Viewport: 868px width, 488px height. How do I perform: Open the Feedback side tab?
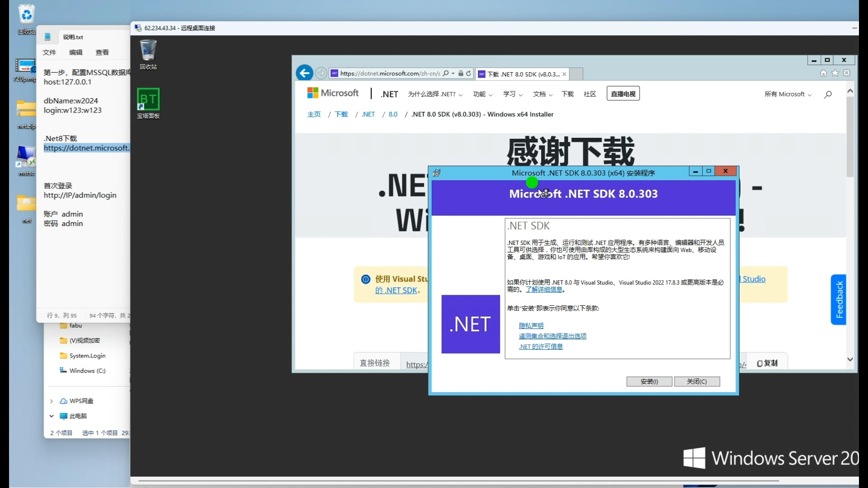coord(839,300)
